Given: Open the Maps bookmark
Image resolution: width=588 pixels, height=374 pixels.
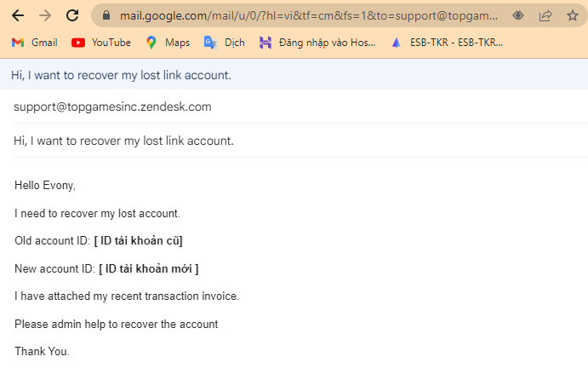Looking at the screenshot, I should click(x=168, y=42).
